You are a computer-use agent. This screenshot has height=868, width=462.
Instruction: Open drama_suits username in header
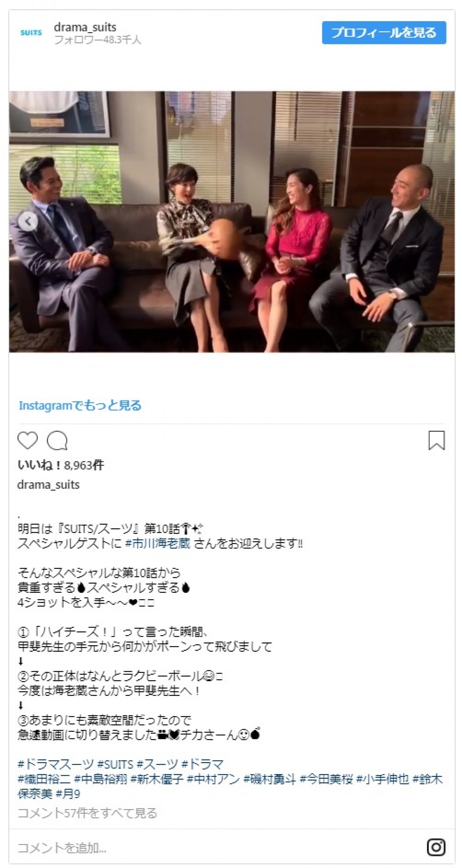tap(85, 27)
